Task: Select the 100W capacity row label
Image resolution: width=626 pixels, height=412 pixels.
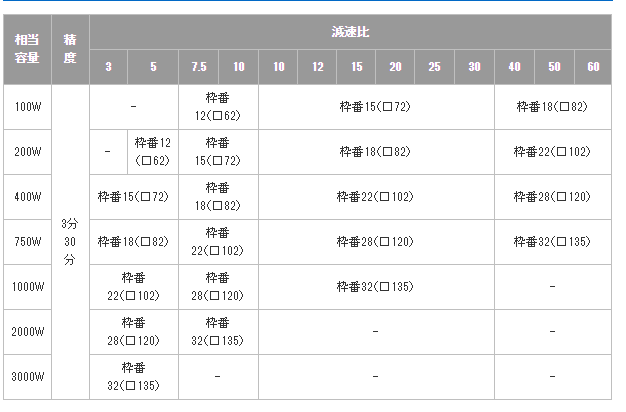Action: (x=27, y=107)
